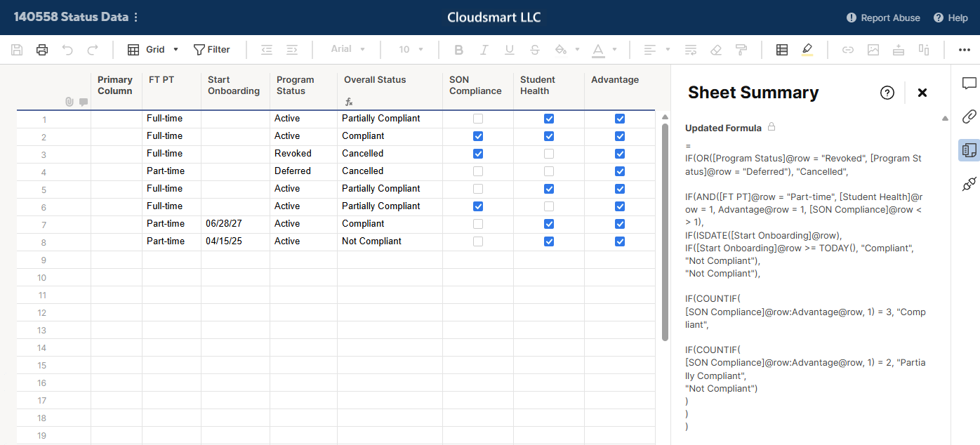Click the comments column header icon
The height and width of the screenshot is (445, 980).
pos(84,102)
